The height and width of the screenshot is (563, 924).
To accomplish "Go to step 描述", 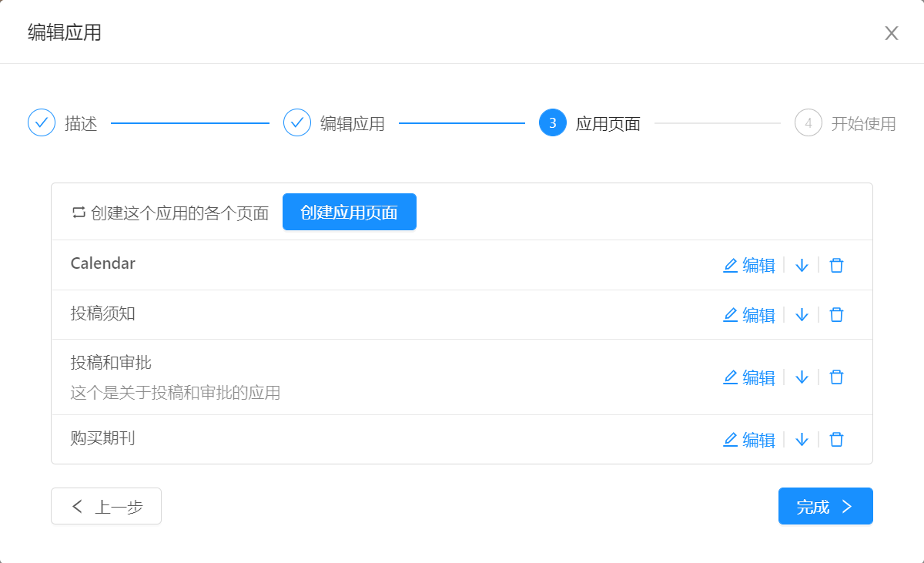I will tap(62, 123).
